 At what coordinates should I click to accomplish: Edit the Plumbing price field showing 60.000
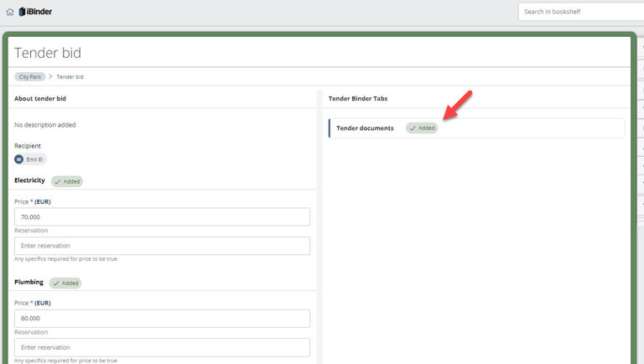(x=162, y=319)
